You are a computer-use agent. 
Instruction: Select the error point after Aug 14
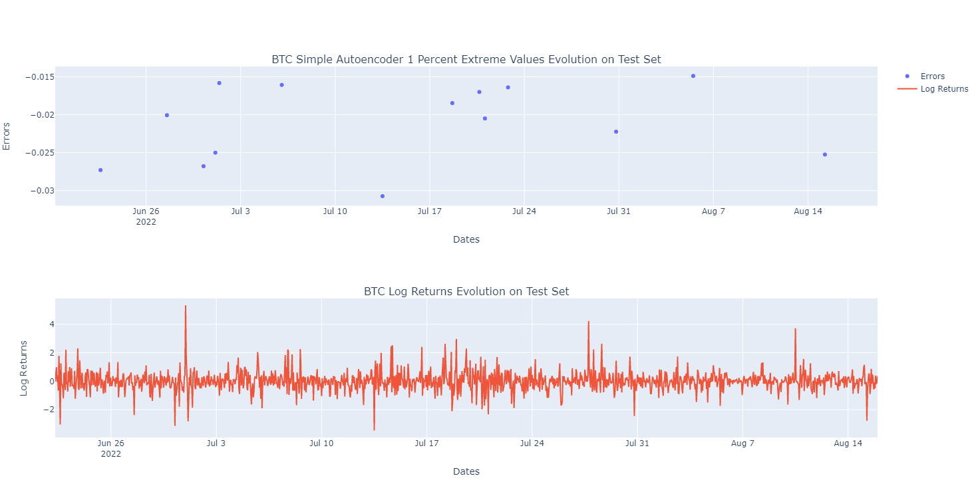coord(825,154)
